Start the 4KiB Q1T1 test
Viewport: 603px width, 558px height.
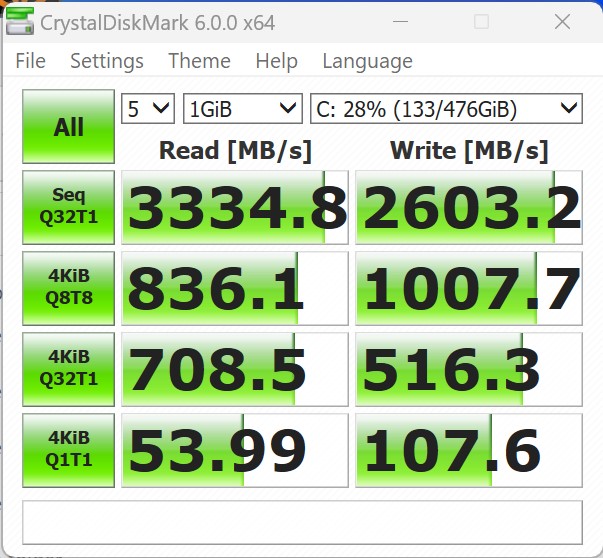pos(68,450)
